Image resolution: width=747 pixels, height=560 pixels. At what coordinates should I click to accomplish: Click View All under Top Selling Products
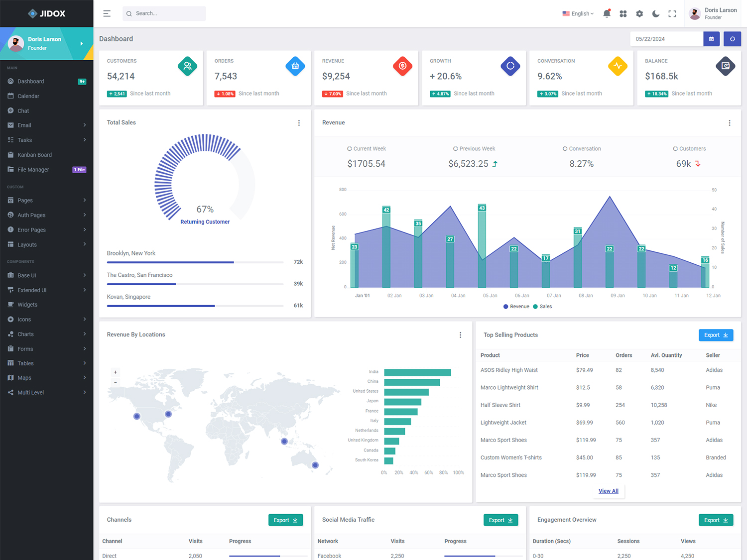[x=608, y=491]
